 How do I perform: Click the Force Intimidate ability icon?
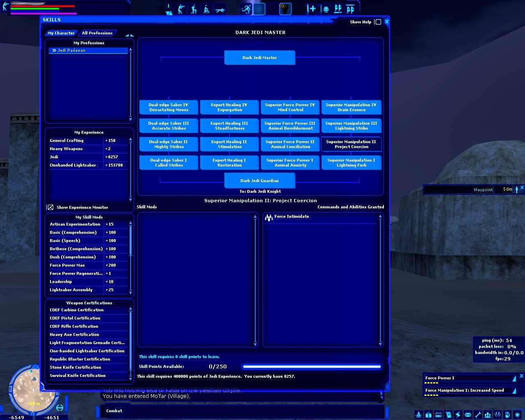pos(269,217)
